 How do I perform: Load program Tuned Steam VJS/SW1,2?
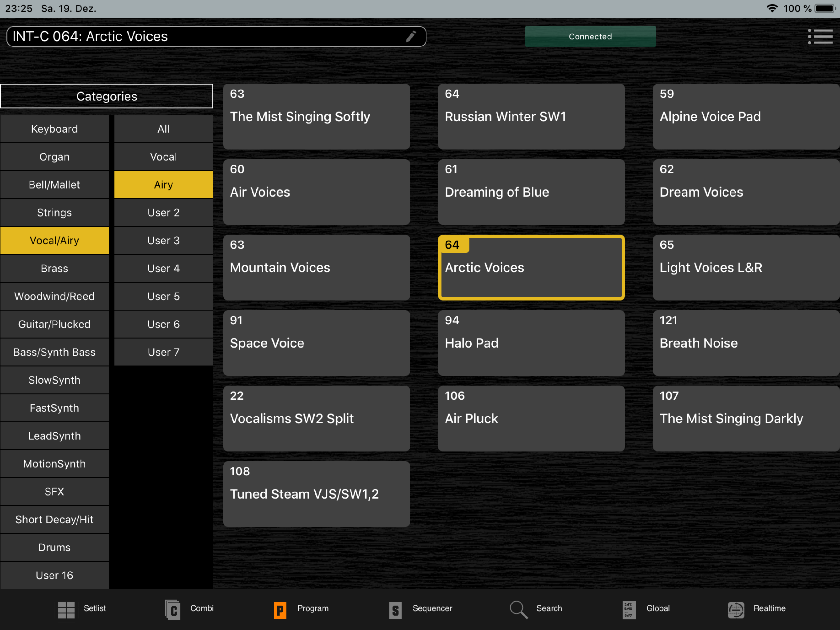(317, 494)
